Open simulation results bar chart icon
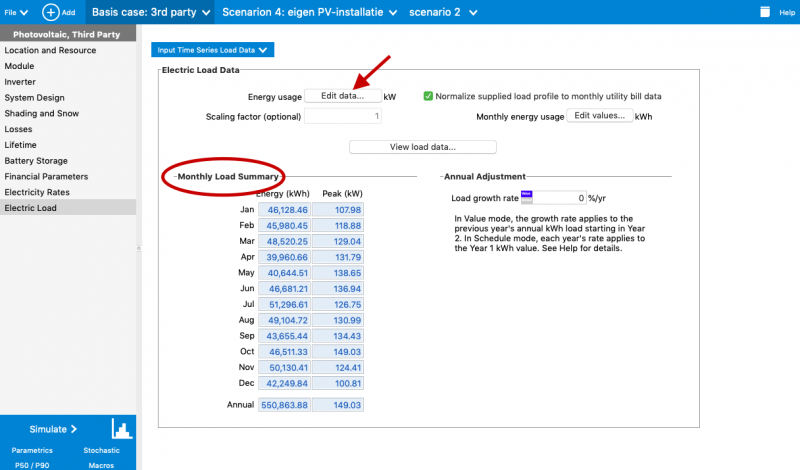 pos(122,429)
